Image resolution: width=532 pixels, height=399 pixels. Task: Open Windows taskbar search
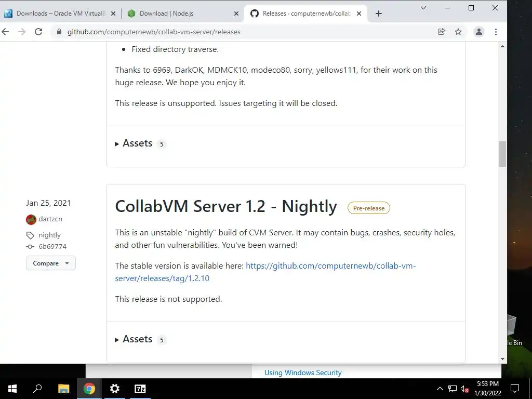(37, 389)
